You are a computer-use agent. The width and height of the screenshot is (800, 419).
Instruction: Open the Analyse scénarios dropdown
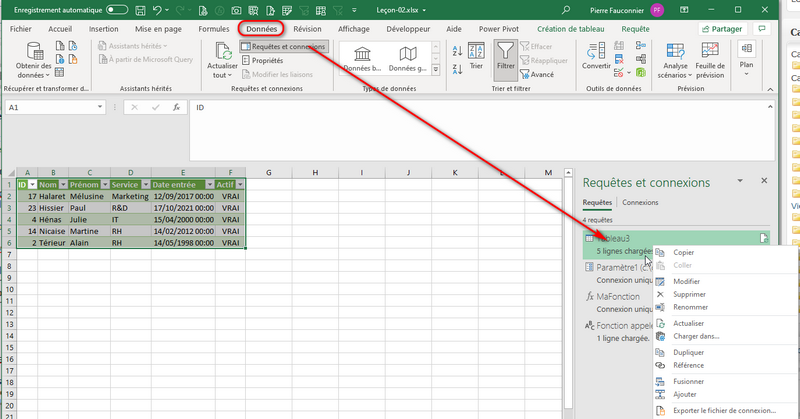[x=674, y=61]
